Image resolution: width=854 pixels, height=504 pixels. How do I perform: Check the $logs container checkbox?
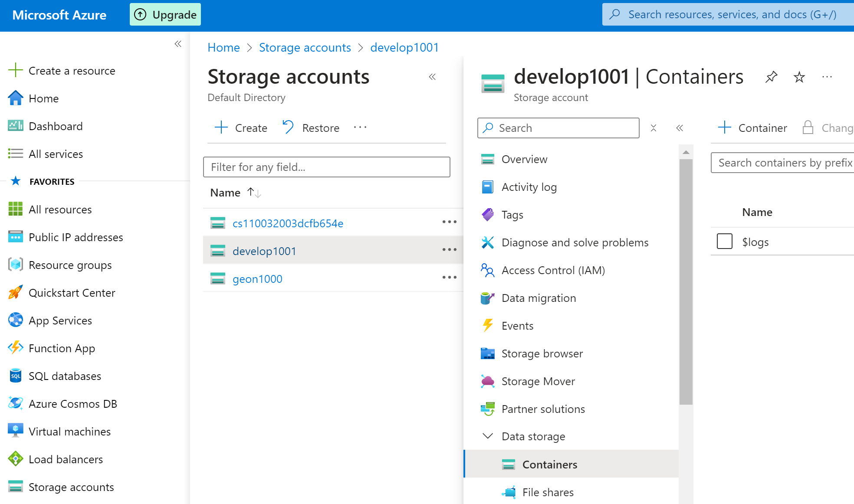[x=724, y=242]
